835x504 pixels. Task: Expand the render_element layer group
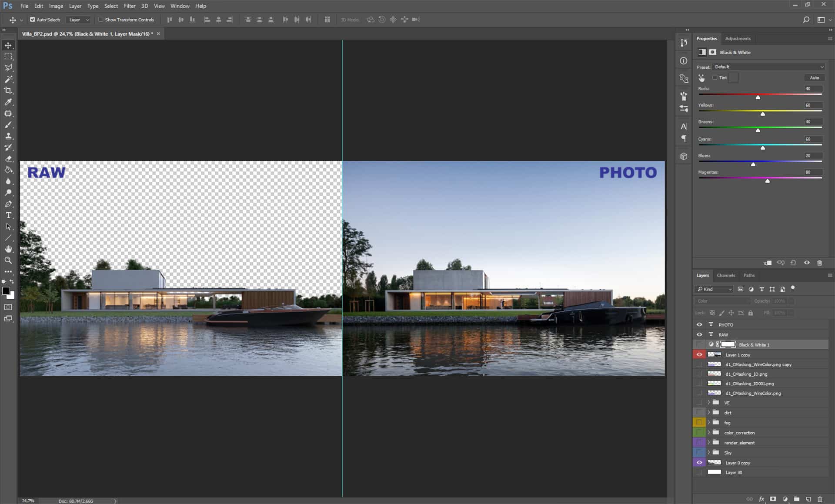click(709, 442)
